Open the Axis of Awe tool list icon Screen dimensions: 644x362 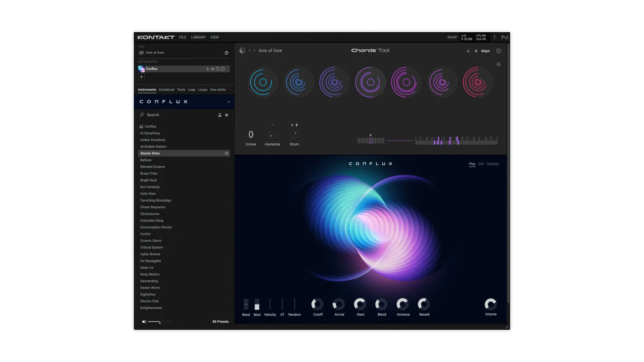141,53
